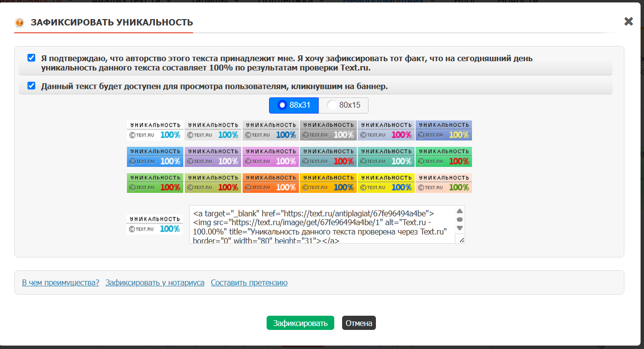The width and height of the screenshot is (644, 349).
Task: Select the 88x31 banner size
Action: point(294,105)
